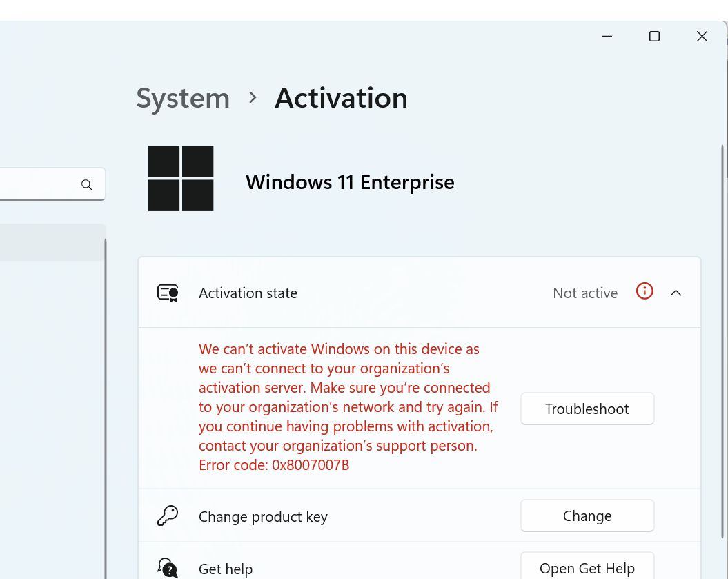Click the breadcrumb chevron after System

(x=253, y=97)
